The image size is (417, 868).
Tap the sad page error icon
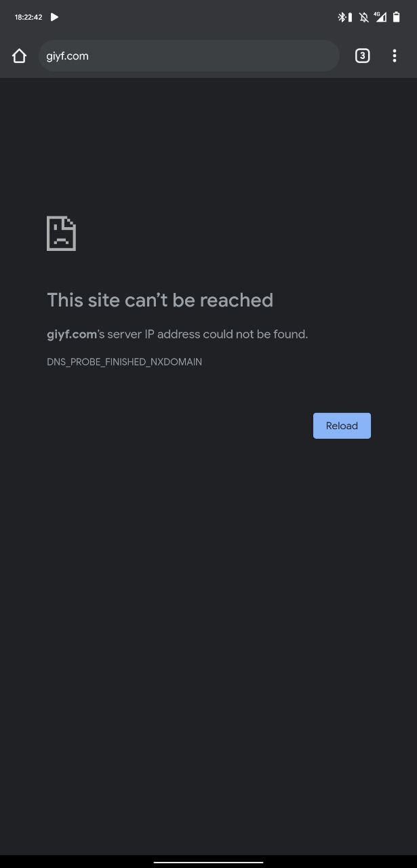click(x=61, y=233)
